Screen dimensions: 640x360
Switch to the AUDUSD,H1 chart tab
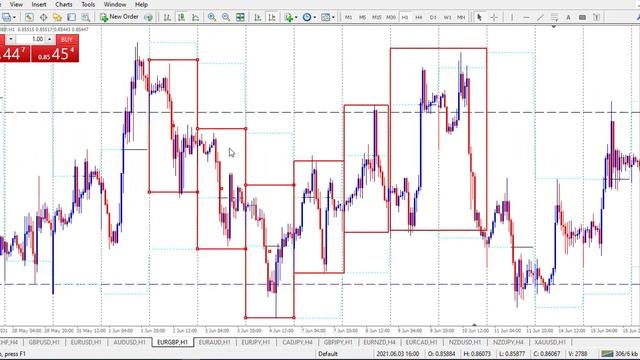(129, 342)
